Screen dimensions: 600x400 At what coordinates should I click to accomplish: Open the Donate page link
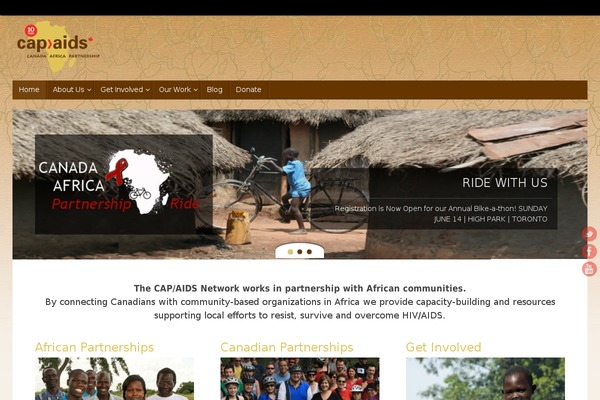248,90
